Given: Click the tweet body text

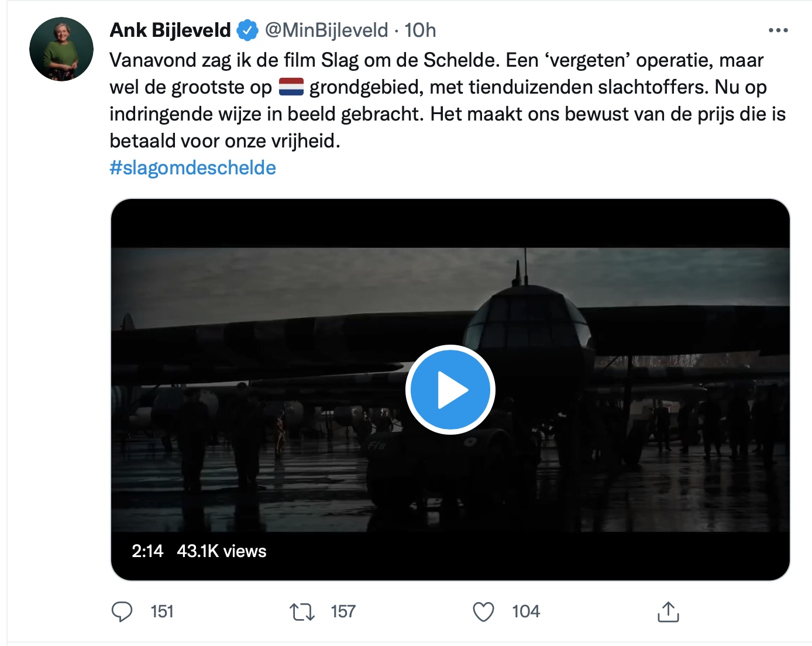Looking at the screenshot, I should coord(448,101).
